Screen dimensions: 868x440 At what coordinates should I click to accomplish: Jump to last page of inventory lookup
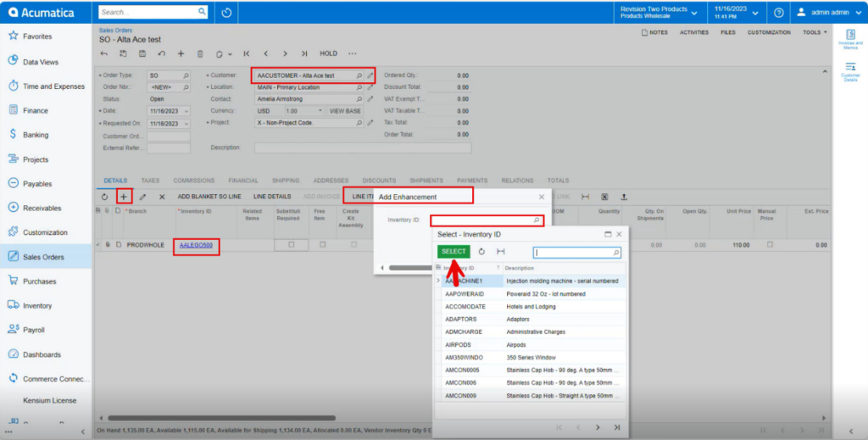click(x=617, y=427)
